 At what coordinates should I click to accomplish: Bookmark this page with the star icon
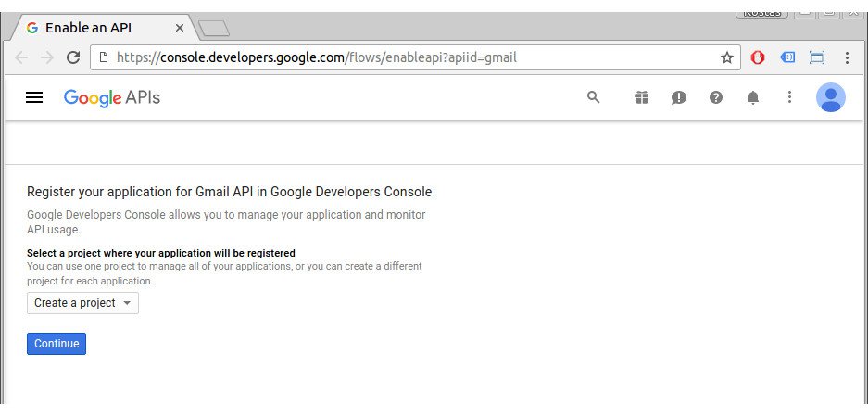(x=727, y=57)
